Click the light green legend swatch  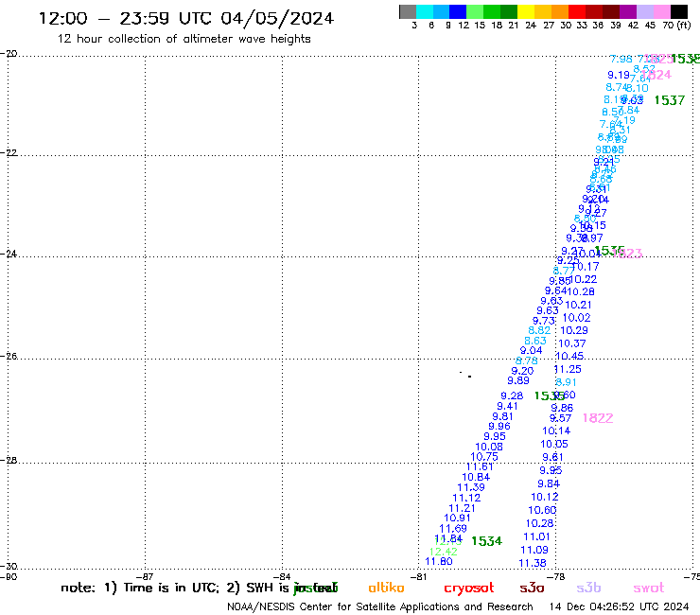[475, 11]
